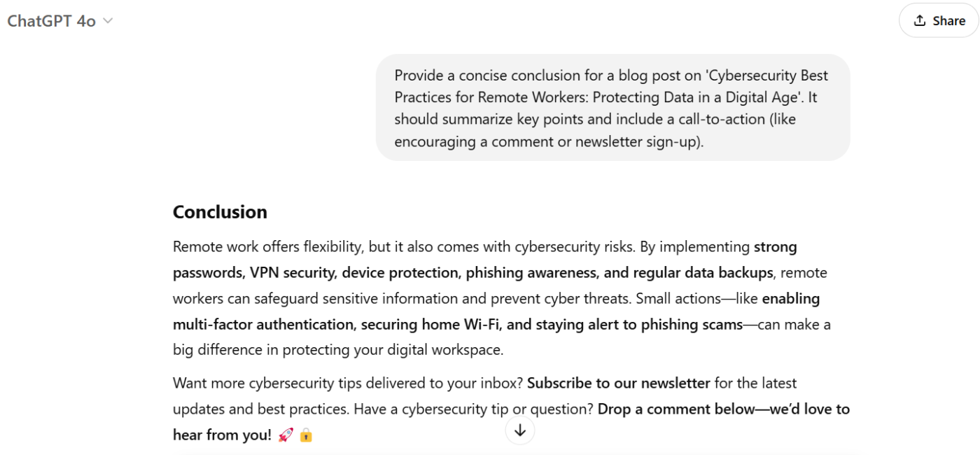Click the user prompt message bubble
The image size is (980, 455).
[612, 108]
